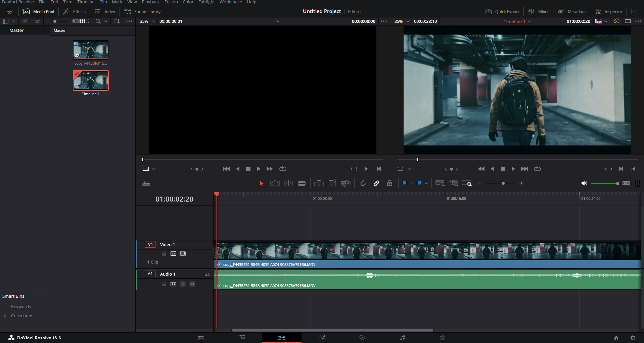
Task: Open the Effects panel
Action: (x=75, y=11)
